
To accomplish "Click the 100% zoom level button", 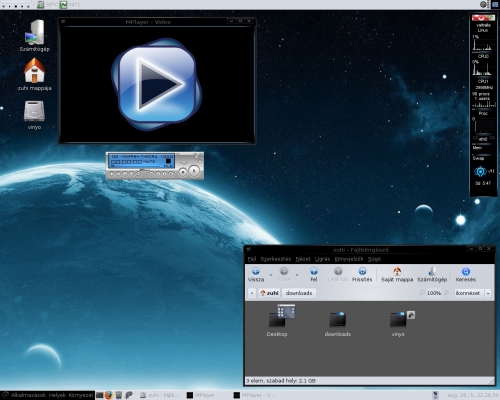I will tap(434, 293).
